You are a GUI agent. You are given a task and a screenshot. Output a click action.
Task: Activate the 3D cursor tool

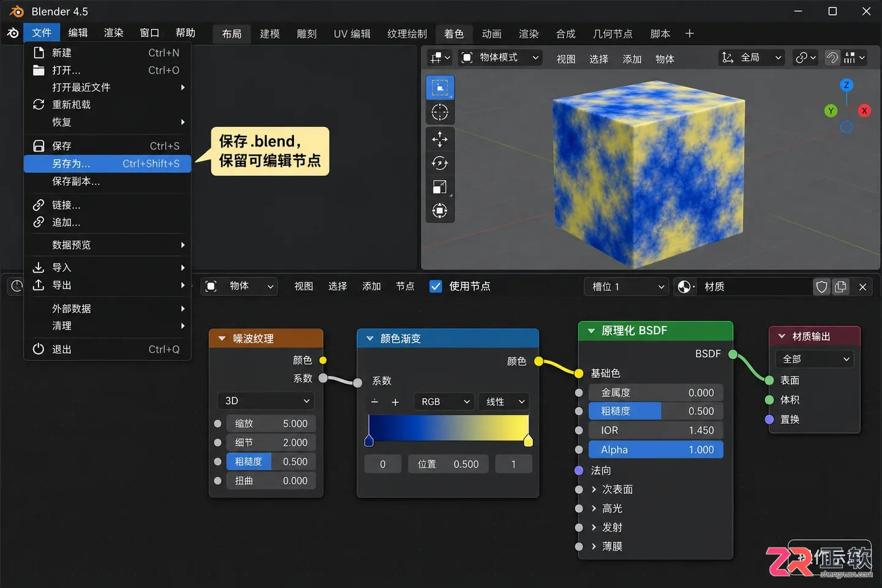tap(440, 113)
